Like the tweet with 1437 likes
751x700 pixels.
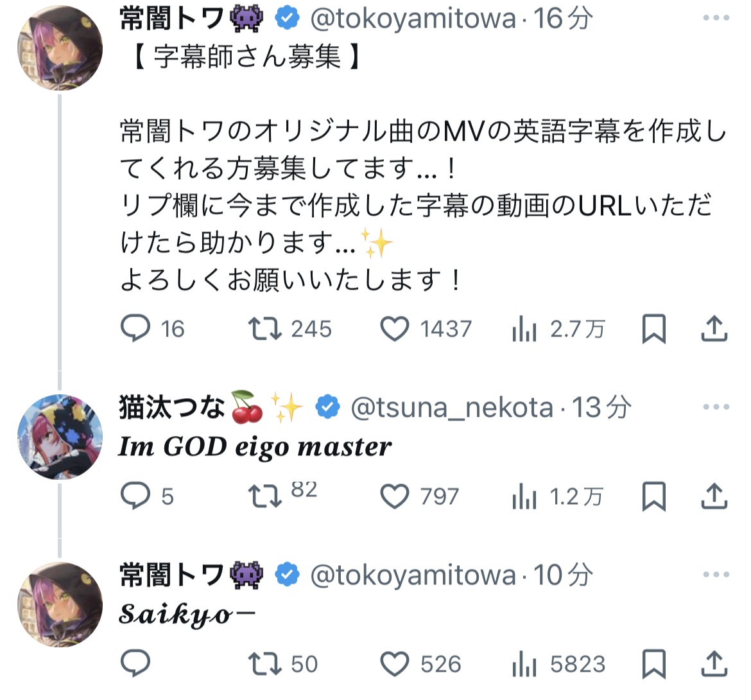click(395, 329)
